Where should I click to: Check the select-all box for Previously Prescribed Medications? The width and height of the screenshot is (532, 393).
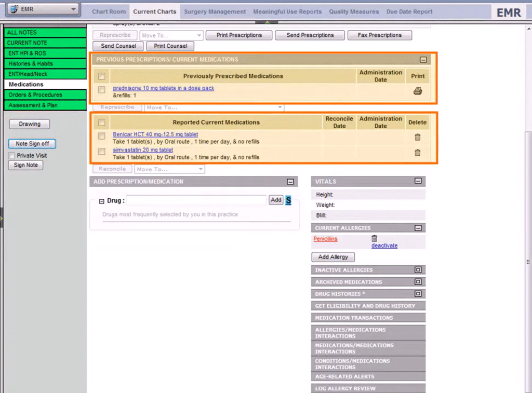[x=102, y=76]
